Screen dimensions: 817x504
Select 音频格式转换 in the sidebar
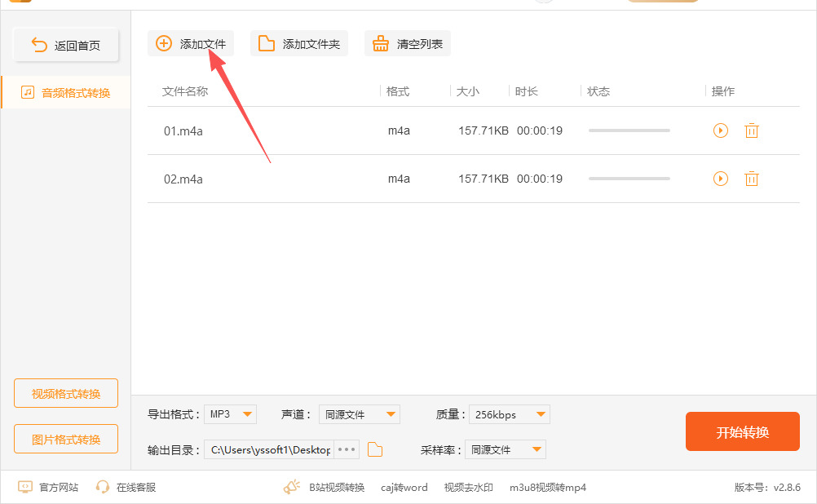point(66,93)
